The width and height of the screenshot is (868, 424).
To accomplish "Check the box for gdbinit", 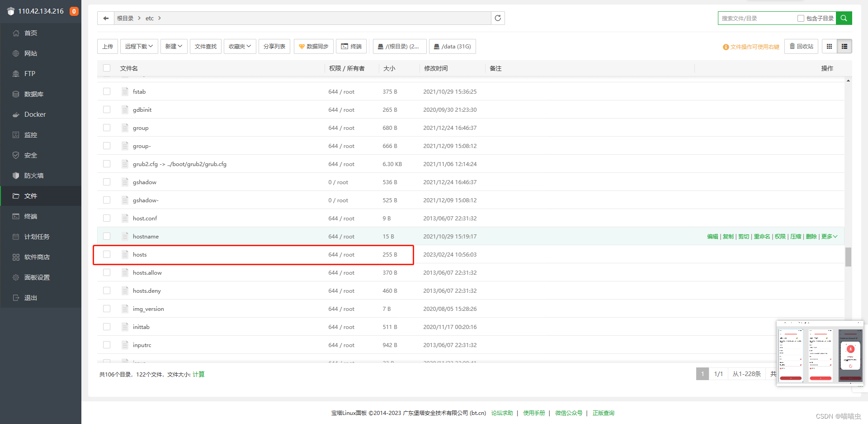I will 107,110.
